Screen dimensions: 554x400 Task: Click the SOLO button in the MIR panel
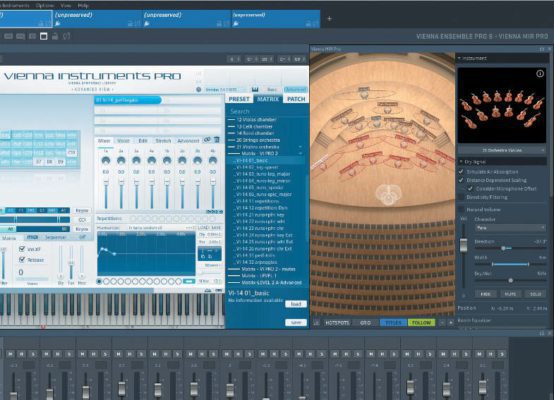[x=535, y=294]
